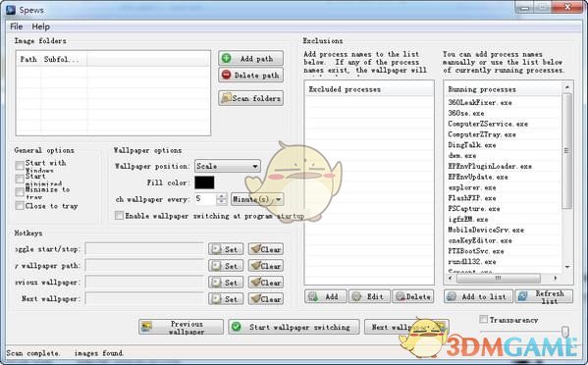The image size is (588, 365).
Task: Toggle Close to tray checkbox
Action: click(20, 206)
